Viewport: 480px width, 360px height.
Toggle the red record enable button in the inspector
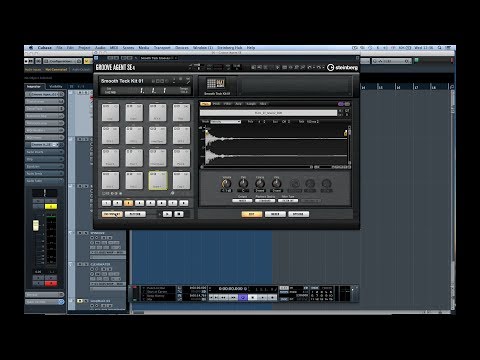click(51, 283)
